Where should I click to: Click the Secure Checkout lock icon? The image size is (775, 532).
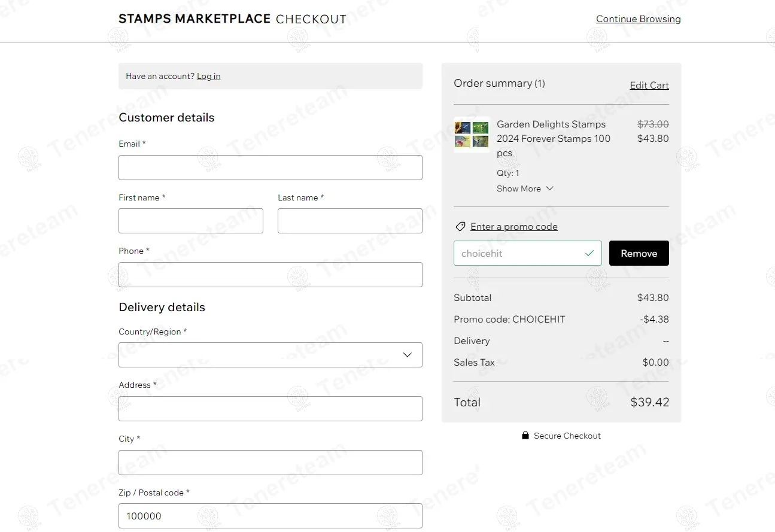pos(525,436)
